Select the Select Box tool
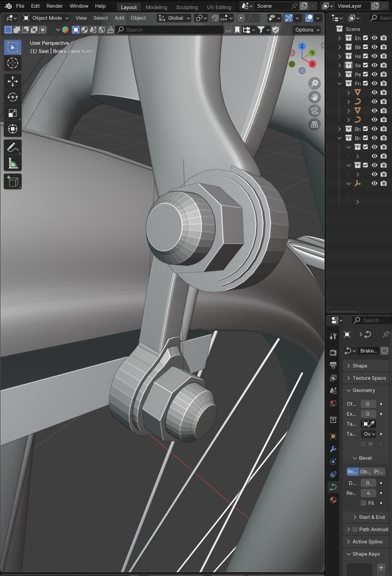 13,47
